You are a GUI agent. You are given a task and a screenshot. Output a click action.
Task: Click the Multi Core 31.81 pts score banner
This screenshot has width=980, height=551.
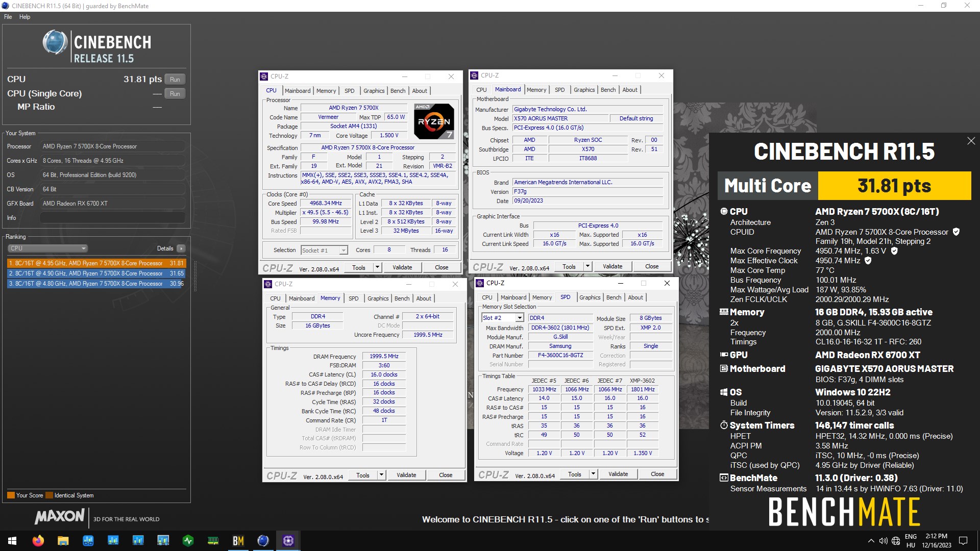pos(844,186)
